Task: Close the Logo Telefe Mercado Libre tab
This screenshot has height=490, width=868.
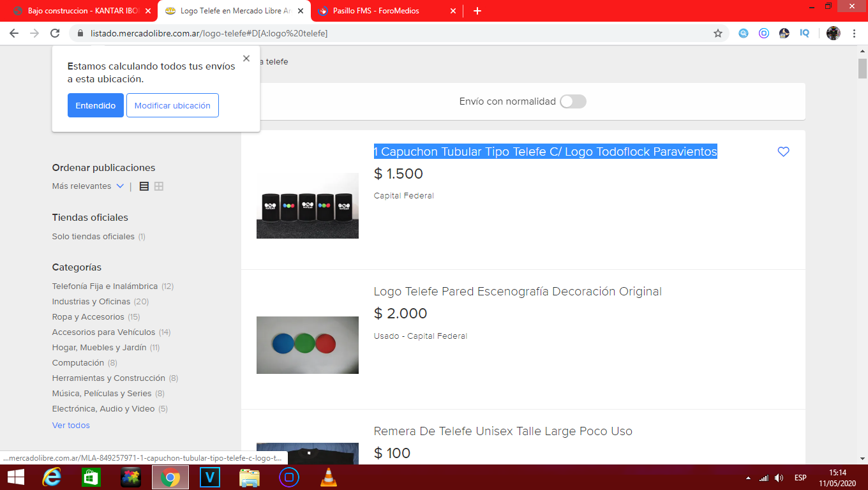Action: (x=301, y=11)
